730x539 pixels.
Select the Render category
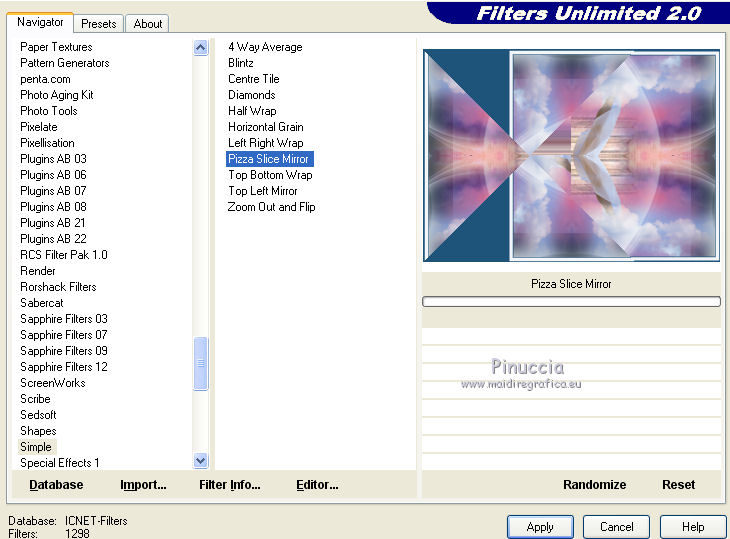coord(38,271)
